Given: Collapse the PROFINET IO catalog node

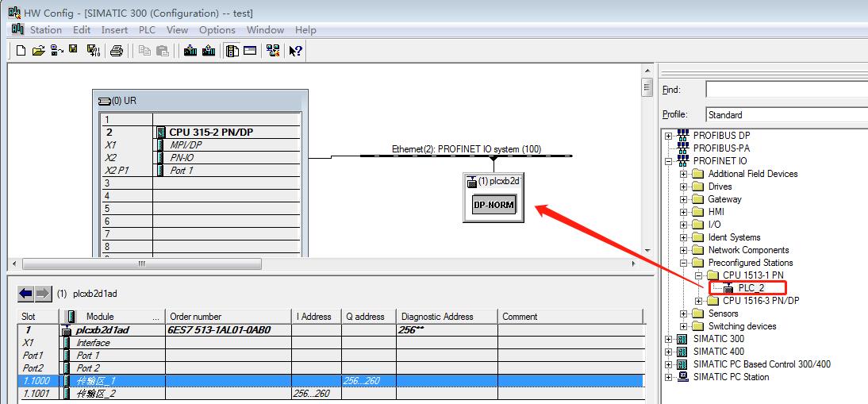Looking at the screenshot, I should [669, 161].
